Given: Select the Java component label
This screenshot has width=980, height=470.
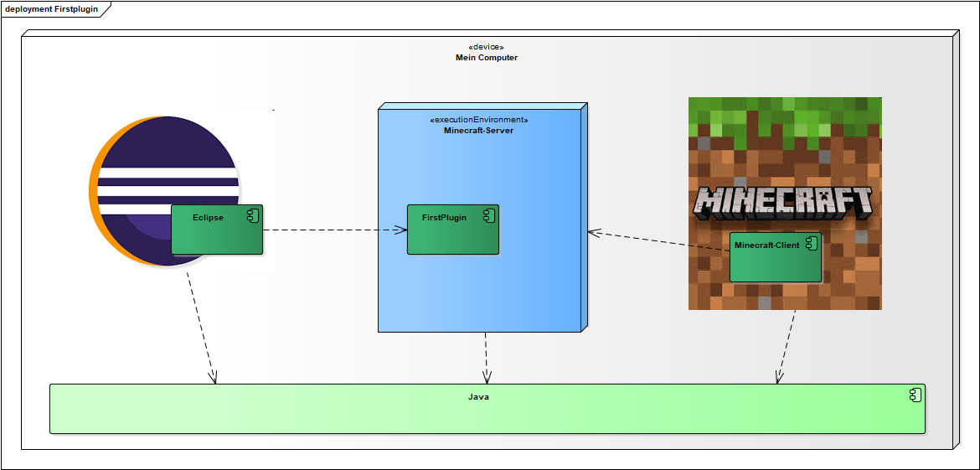Looking at the screenshot, I should click(478, 397).
